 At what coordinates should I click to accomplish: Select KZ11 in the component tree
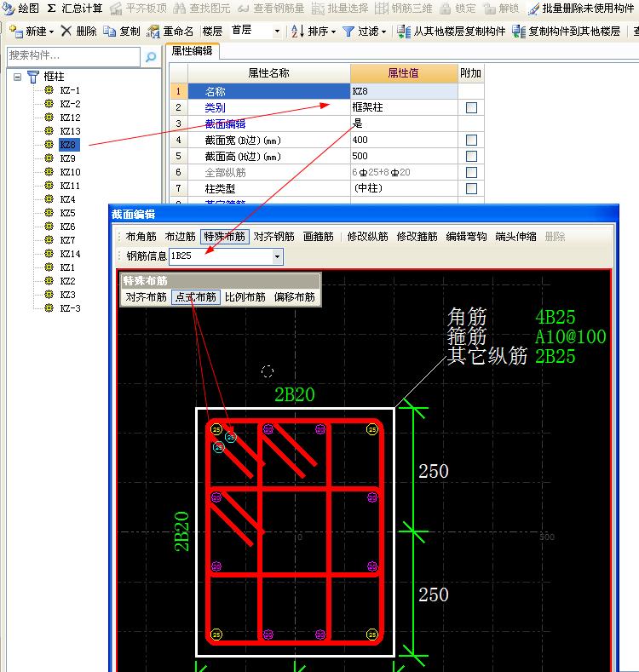[x=70, y=186]
